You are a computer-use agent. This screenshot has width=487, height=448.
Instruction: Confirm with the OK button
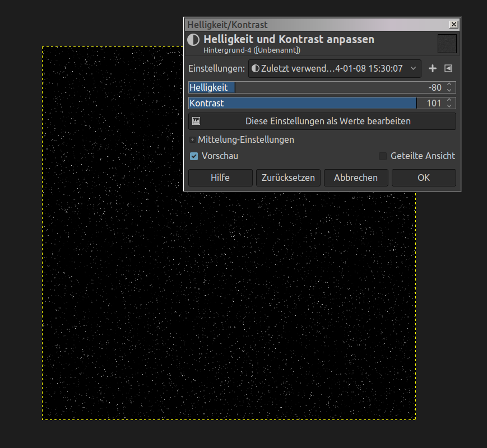(x=424, y=178)
